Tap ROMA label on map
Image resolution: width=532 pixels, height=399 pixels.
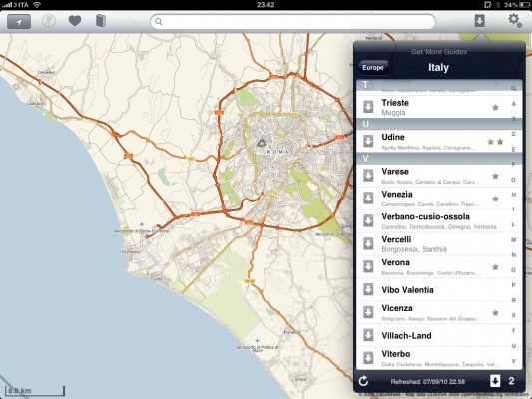click(x=278, y=152)
